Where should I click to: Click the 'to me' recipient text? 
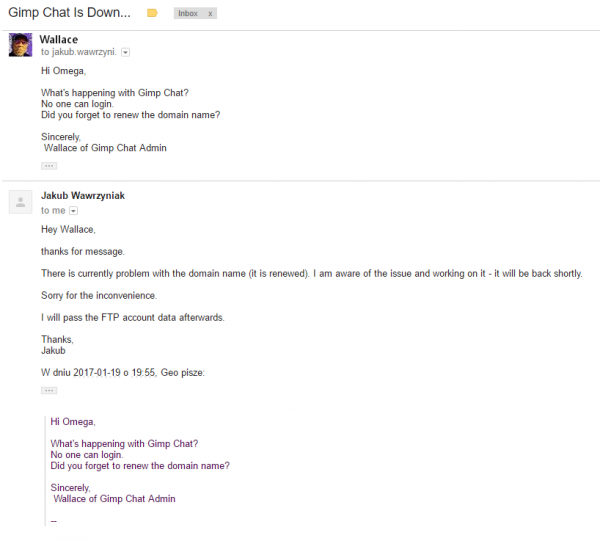pos(53,210)
